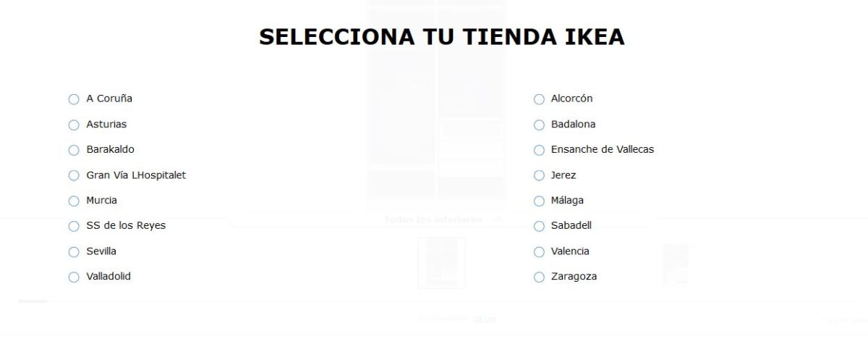Click the faded underlined link at the bottom
The height and width of the screenshot is (339, 868).
coord(485,319)
